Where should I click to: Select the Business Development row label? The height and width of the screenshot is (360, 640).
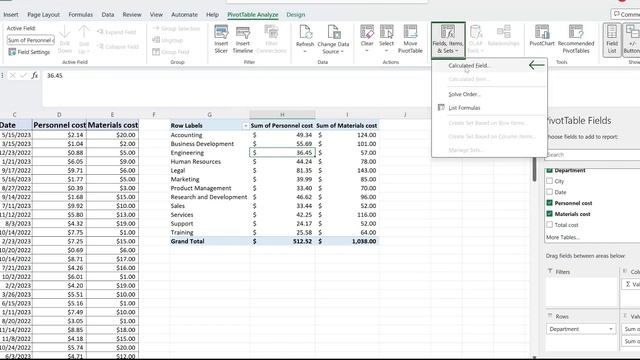point(202,144)
